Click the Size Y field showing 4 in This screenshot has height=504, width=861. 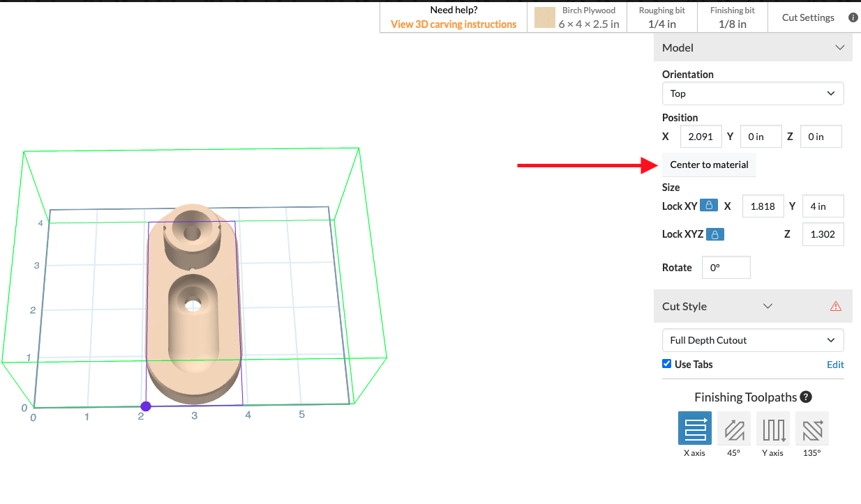pos(823,206)
